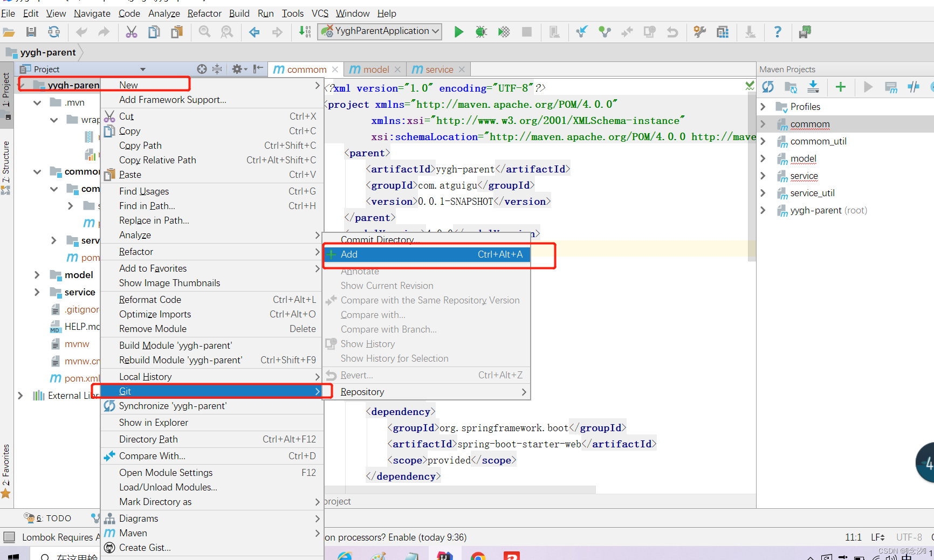Viewport: 934px width, 560px height.
Task: Open the TODO tool window button
Action: tap(48, 518)
